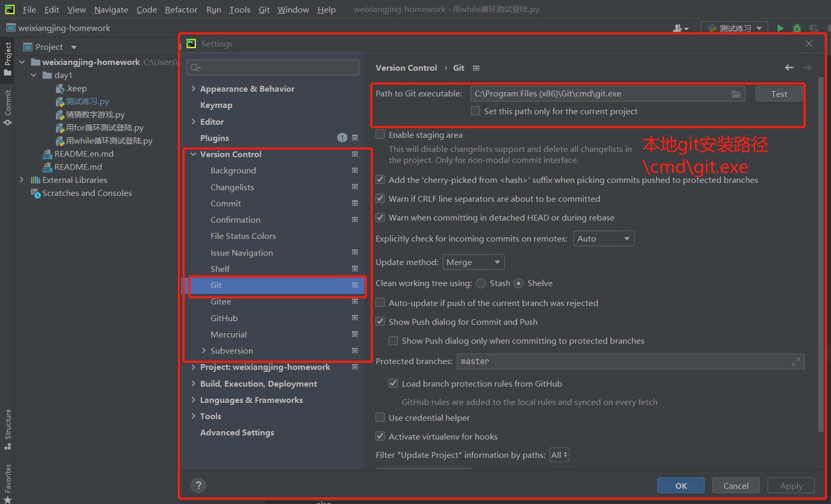
Task: Click the project-level icon on Confirmation row
Action: [x=355, y=220]
